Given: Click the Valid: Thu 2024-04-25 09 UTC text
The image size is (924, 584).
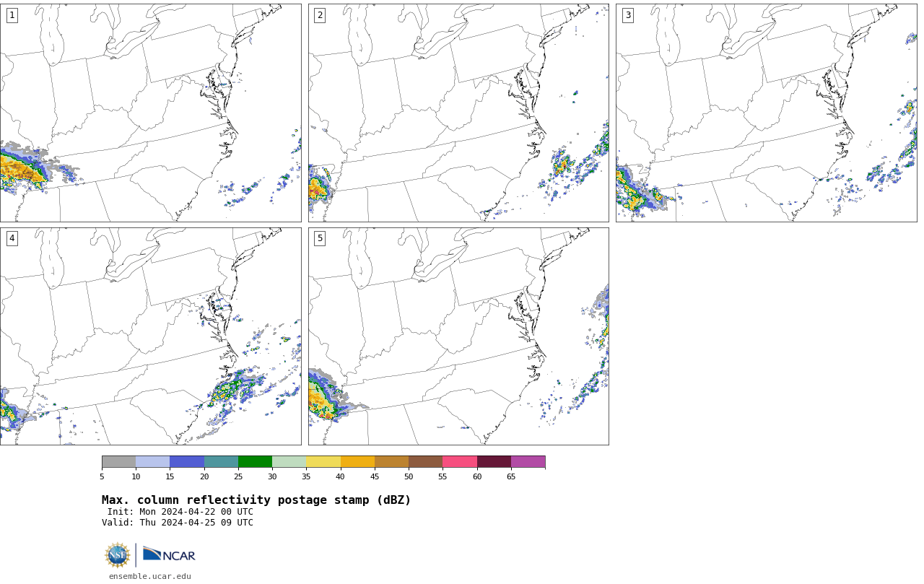Looking at the screenshot, I should coord(178,523).
